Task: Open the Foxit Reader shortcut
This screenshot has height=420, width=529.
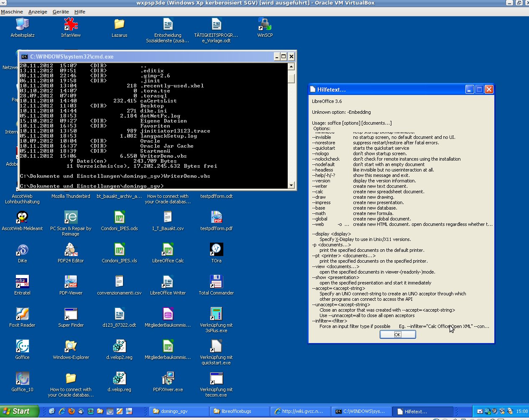Action: pyautogui.click(x=22, y=315)
